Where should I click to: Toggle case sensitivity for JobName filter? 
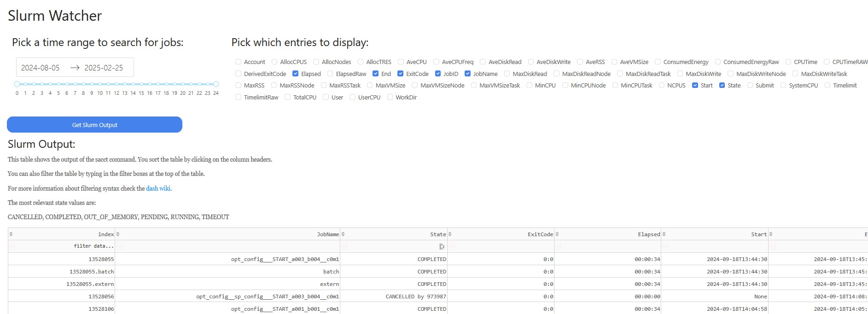pos(119,246)
